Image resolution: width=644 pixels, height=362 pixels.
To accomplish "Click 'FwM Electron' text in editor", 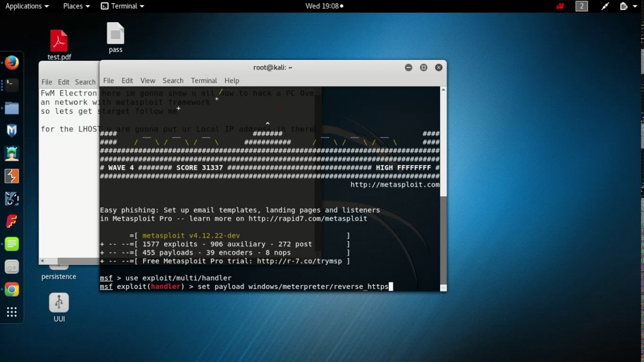I will click(x=68, y=93).
